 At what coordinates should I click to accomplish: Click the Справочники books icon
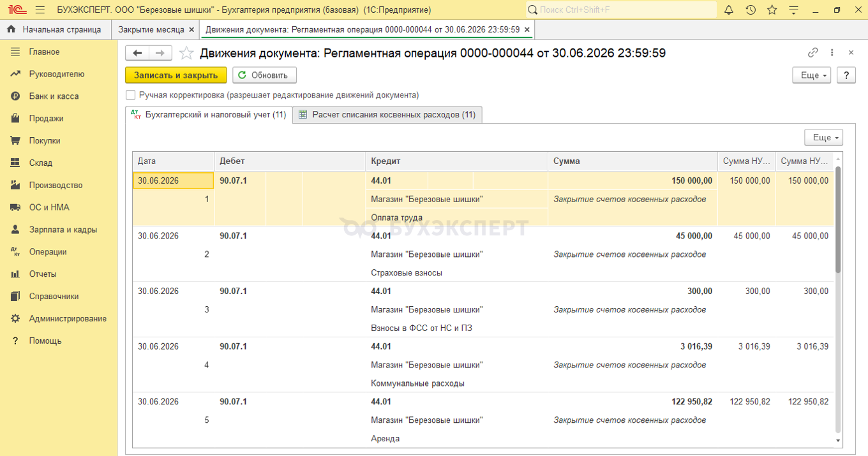tap(15, 297)
